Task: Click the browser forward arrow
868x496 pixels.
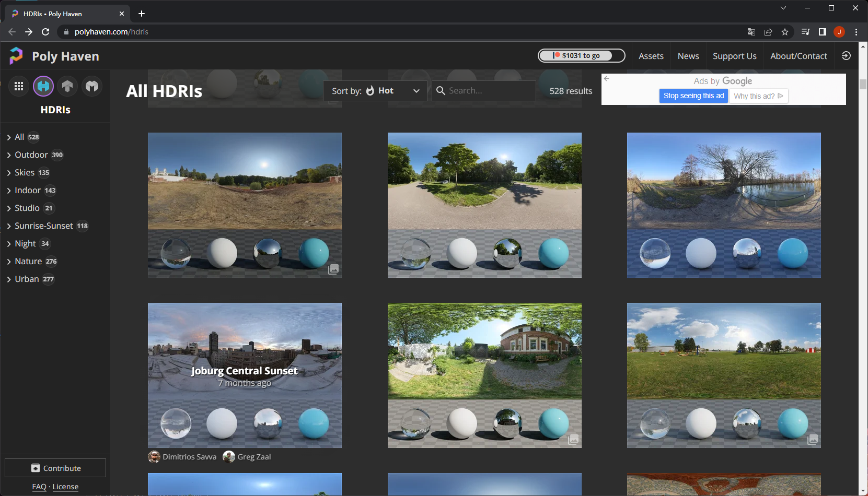Action: point(29,32)
